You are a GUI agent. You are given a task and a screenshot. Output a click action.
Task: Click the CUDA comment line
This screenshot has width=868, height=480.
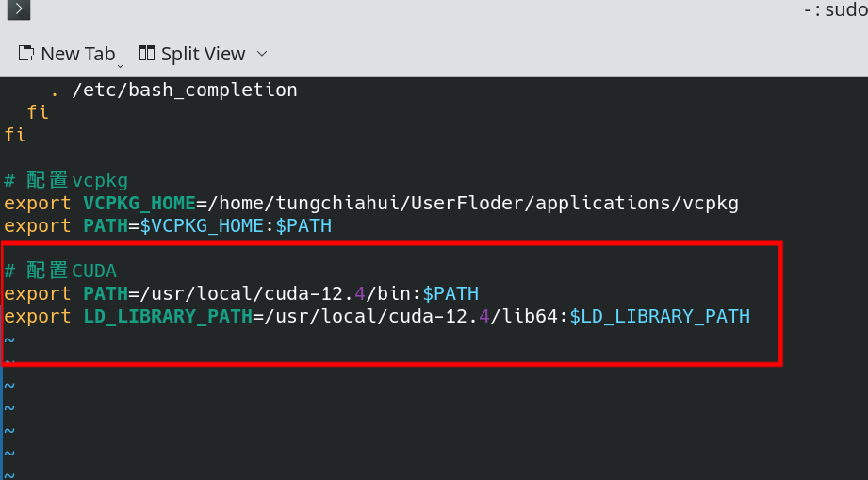tap(60, 271)
